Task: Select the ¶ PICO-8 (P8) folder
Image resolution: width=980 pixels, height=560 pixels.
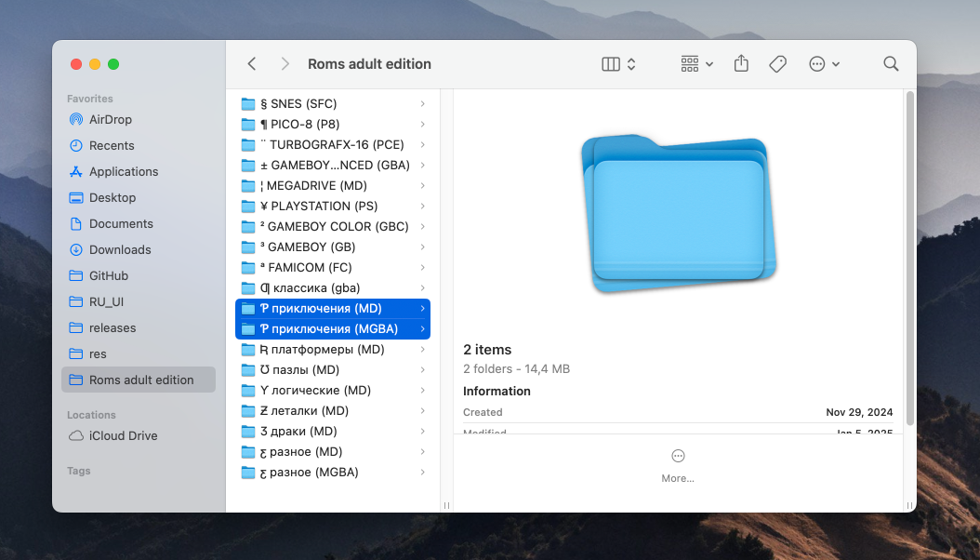Action: click(x=333, y=125)
